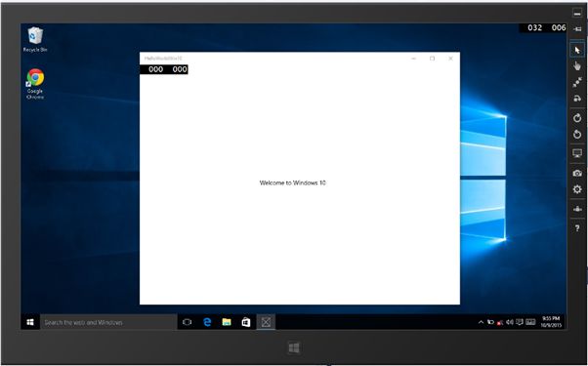The width and height of the screenshot is (588, 366).
Task: Open File Explorer from the taskbar
Action: (x=227, y=322)
